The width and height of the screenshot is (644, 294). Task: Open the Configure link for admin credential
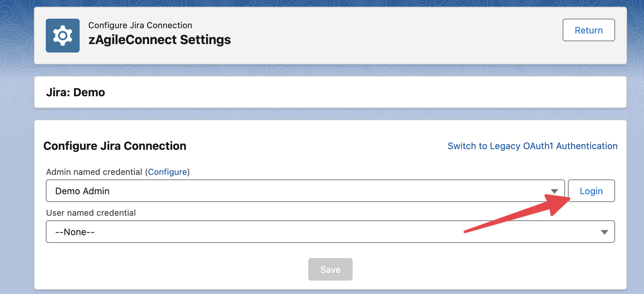pos(167,172)
